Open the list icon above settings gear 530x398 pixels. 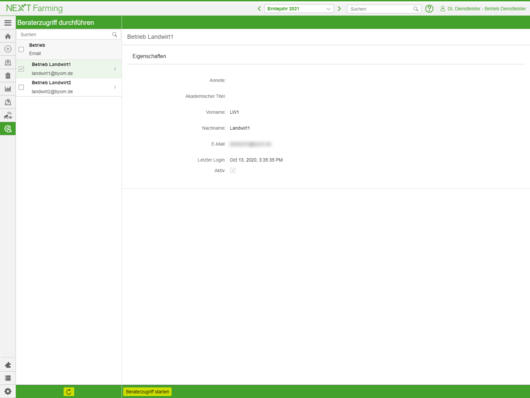8,378
